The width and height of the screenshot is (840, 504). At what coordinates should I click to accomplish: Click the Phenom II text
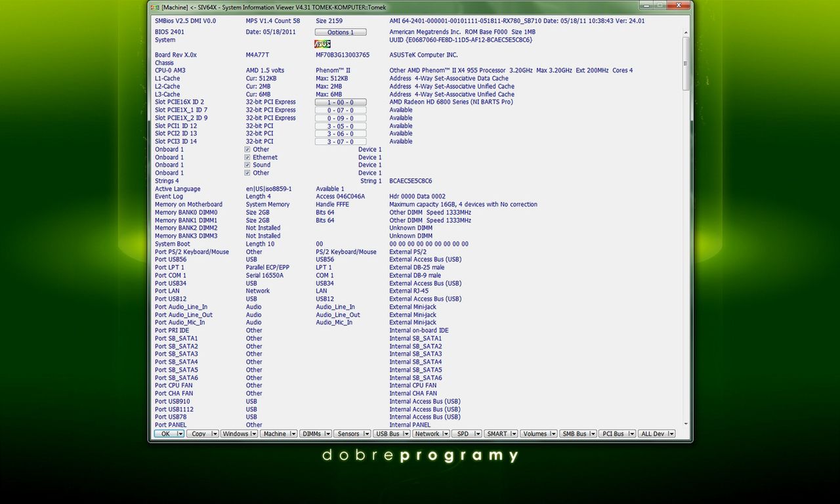pyautogui.click(x=333, y=71)
